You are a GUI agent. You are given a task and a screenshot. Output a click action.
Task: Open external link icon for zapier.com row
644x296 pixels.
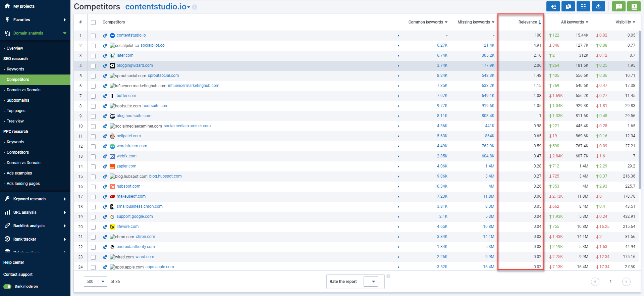pyautogui.click(x=105, y=166)
